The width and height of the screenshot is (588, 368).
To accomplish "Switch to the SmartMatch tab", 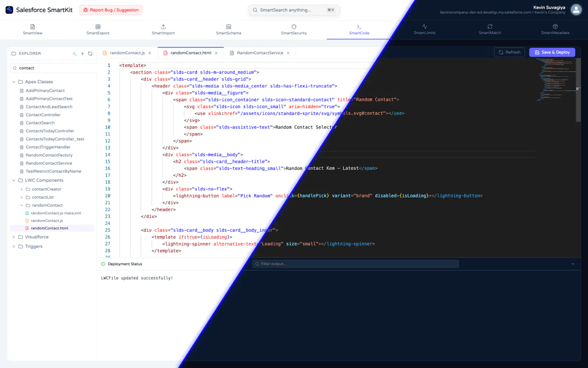I will tap(490, 29).
